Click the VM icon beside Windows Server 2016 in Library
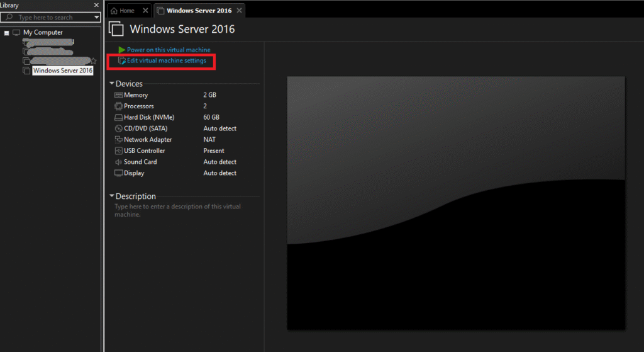Image resolution: width=644 pixels, height=352 pixels. tap(26, 71)
